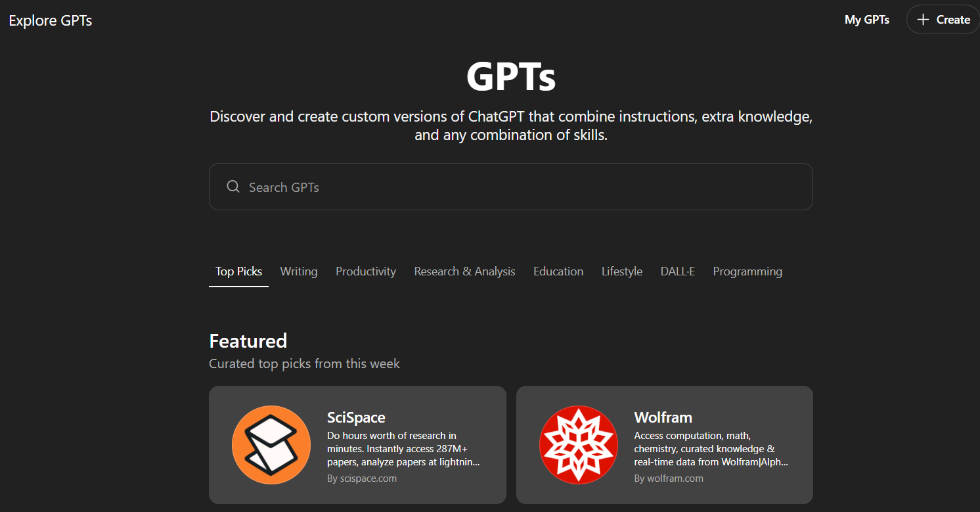Click the Explore GPTs header link
Viewport: 980px width, 512px height.
(x=51, y=20)
